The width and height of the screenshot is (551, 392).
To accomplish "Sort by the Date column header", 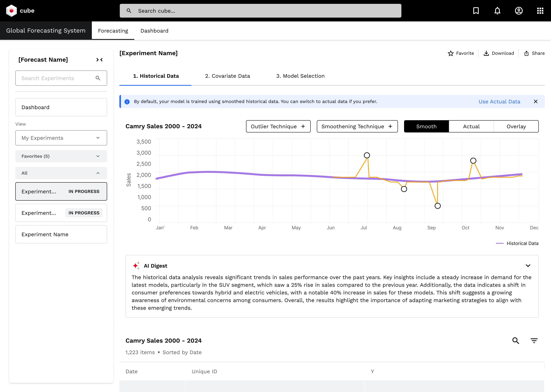I will point(131,372).
